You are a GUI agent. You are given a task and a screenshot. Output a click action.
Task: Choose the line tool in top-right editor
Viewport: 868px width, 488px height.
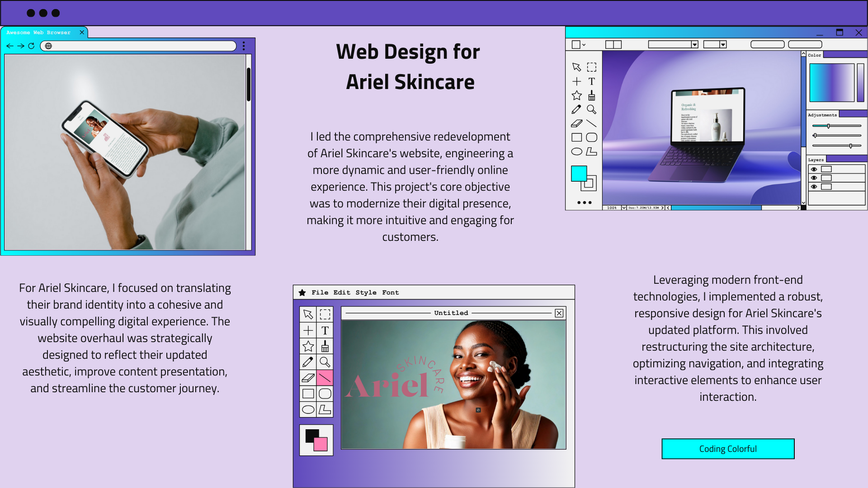592,123
